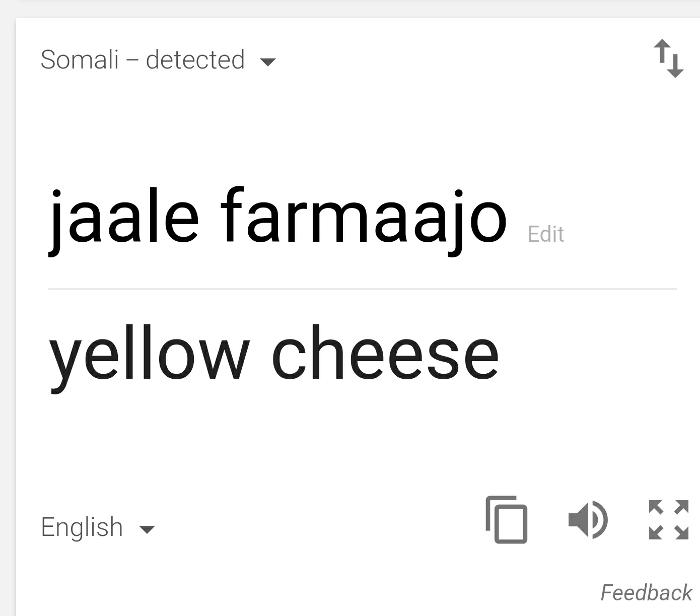Click the word detected in source language
The height and width of the screenshot is (616, 700).
(195, 59)
